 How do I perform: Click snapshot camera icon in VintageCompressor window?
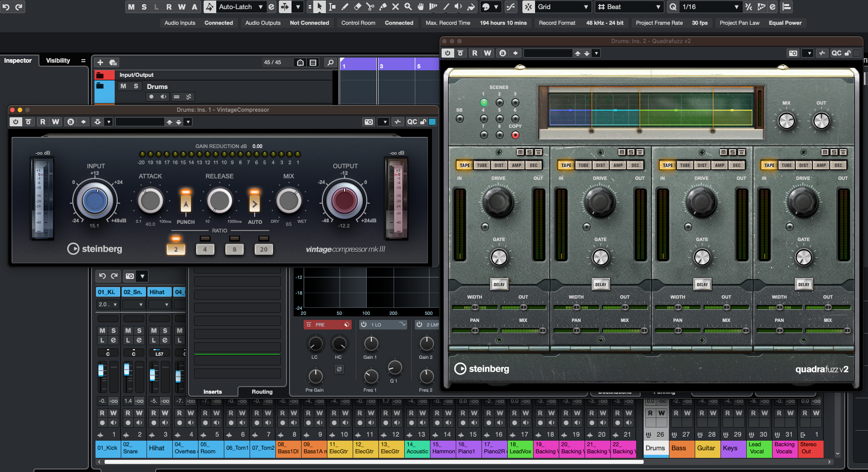coord(369,122)
